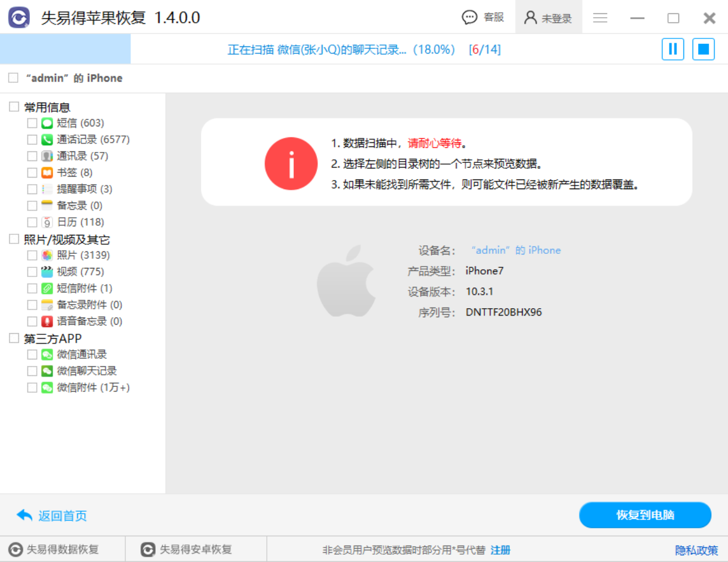Click the 客服 label text
The width and height of the screenshot is (728, 562).
493,18
